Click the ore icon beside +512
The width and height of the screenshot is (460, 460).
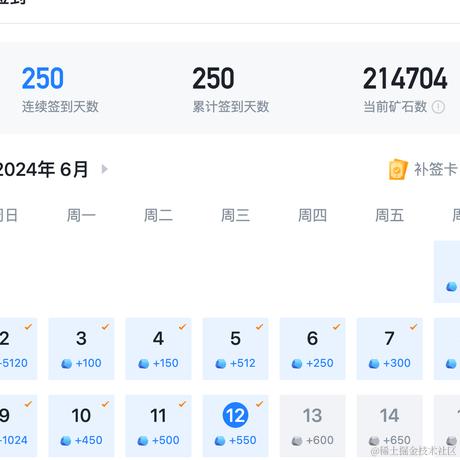pos(221,364)
